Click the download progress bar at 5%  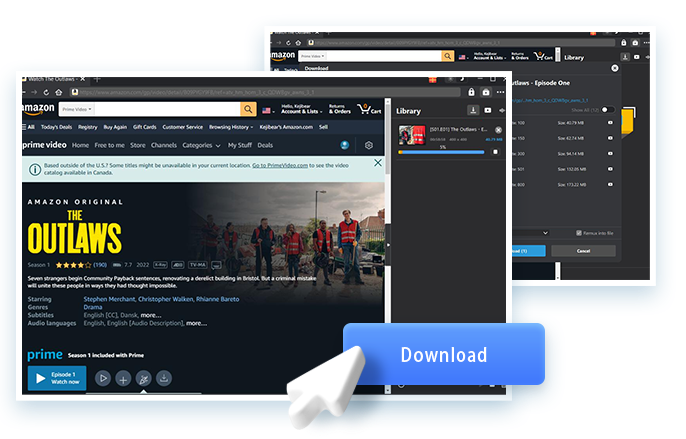click(x=441, y=152)
